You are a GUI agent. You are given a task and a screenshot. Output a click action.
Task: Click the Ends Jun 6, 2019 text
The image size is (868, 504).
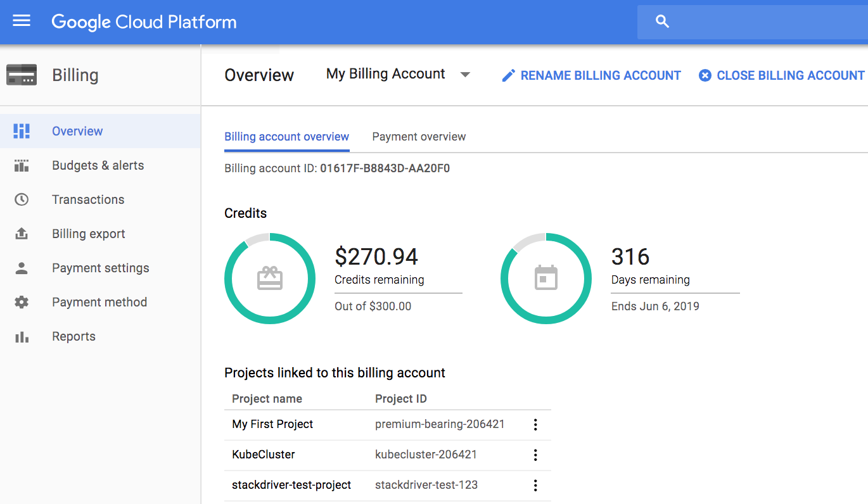655,306
